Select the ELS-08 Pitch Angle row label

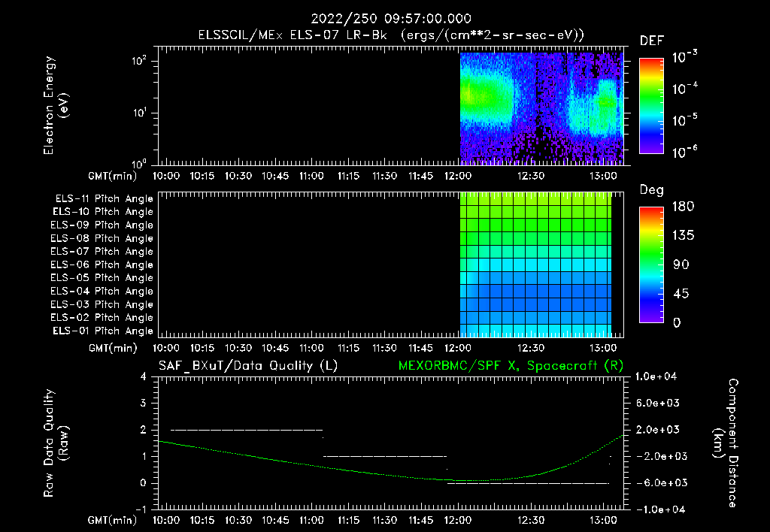(102, 238)
